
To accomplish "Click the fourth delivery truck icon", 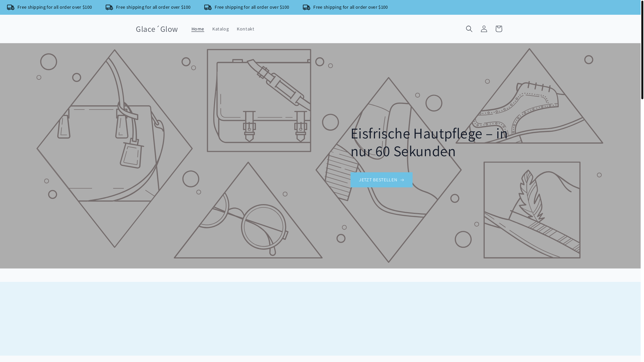I will [x=307, y=7].
